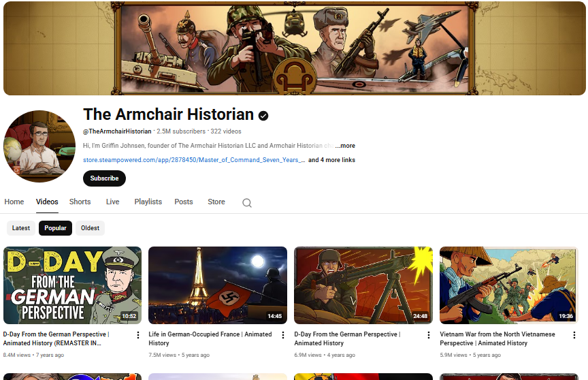Click '8.4M views • 7 years ago' text
Screen dimensions: 588x380
pos(33,355)
